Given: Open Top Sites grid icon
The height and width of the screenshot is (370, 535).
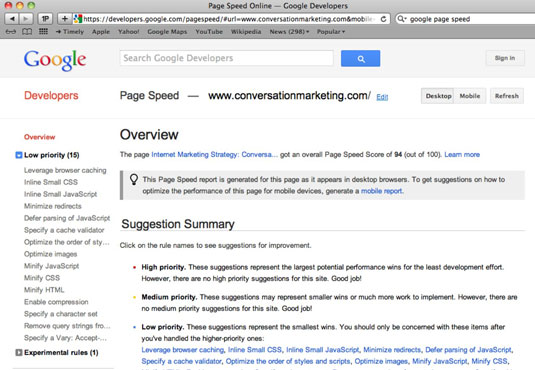Looking at the screenshot, I should click(x=43, y=32).
